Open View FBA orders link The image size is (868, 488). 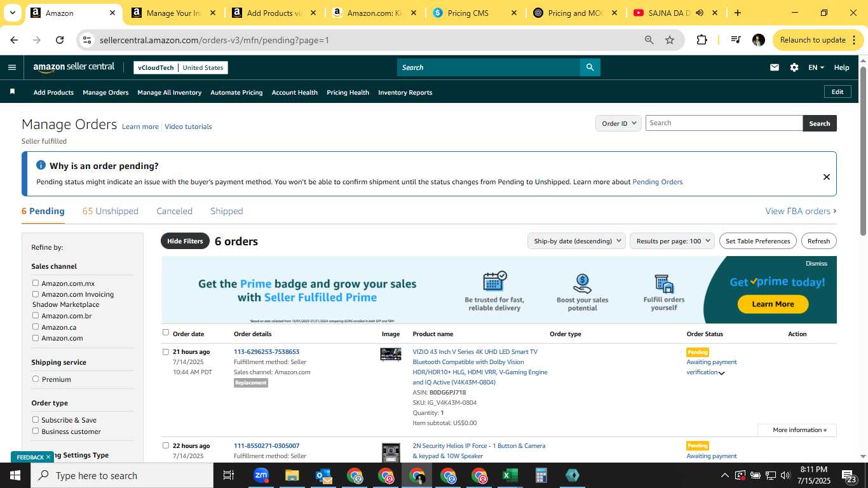tap(801, 211)
